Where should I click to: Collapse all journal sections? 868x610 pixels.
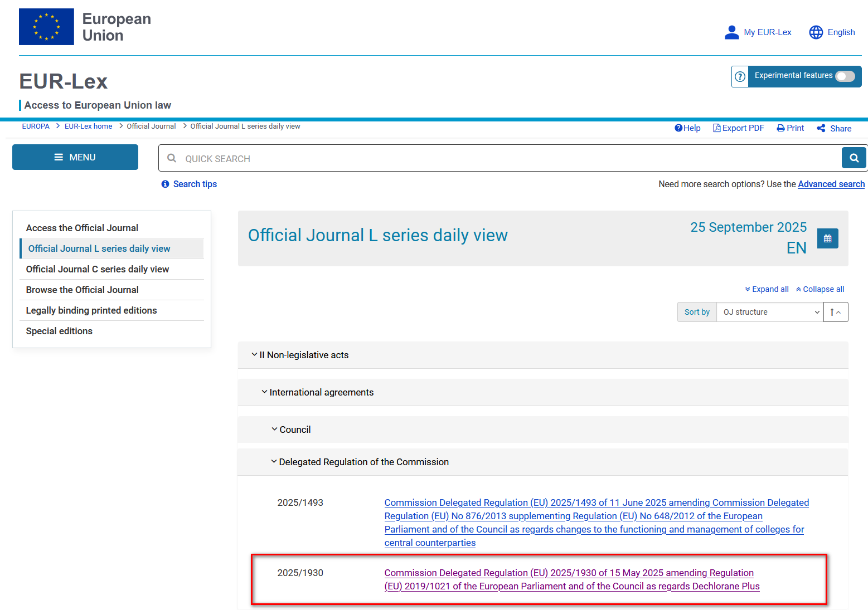820,289
